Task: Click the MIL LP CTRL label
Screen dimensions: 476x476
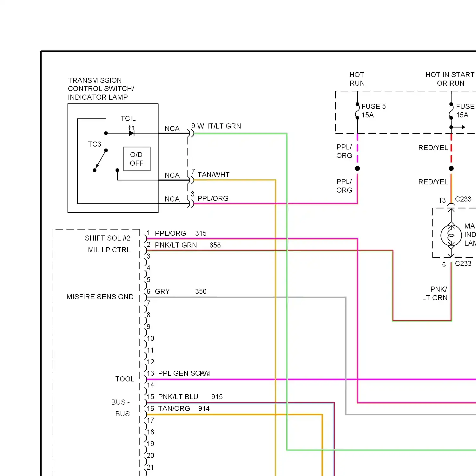Action: click(x=109, y=250)
